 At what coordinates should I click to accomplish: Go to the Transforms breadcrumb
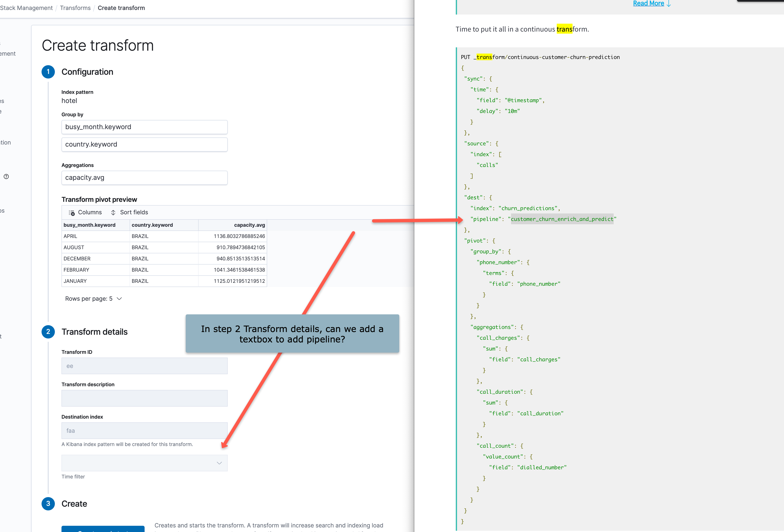click(x=75, y=8)
